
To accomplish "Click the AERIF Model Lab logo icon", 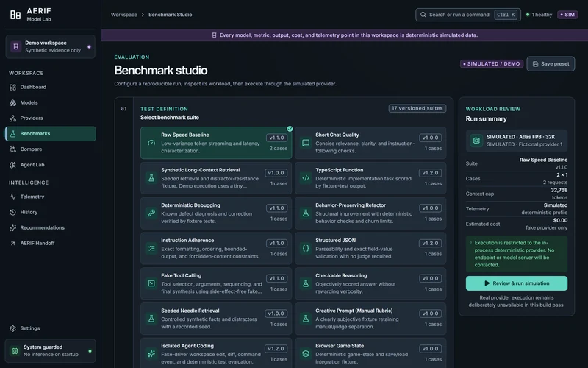I will 15,15.
